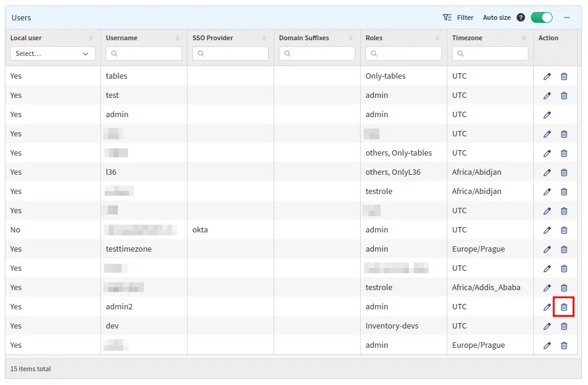Open the Auto size help icon

(521, 17)
